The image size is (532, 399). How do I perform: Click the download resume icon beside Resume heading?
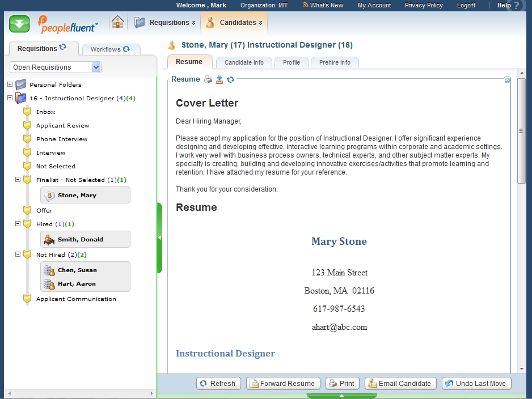(x=219, y=79)
